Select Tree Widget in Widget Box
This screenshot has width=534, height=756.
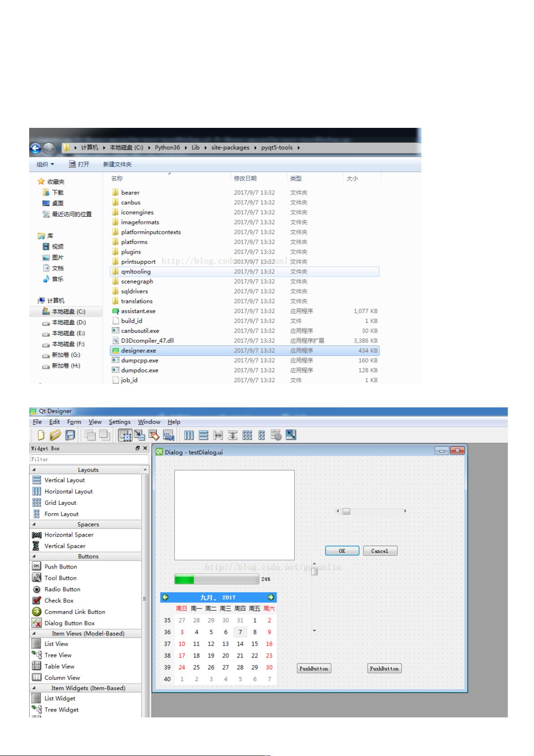tap(61, 709)
